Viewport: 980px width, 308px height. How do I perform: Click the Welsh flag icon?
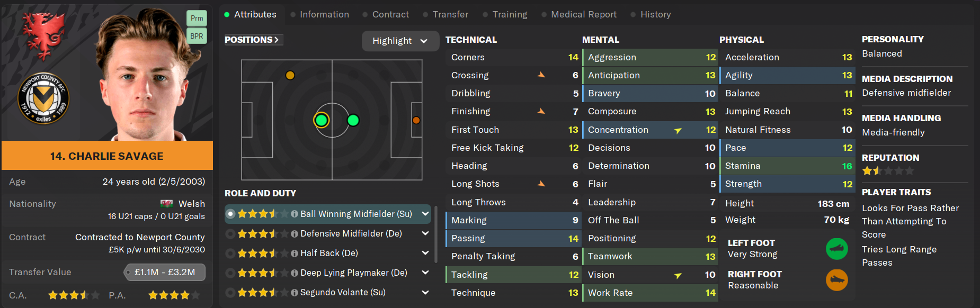click(166, 204)
